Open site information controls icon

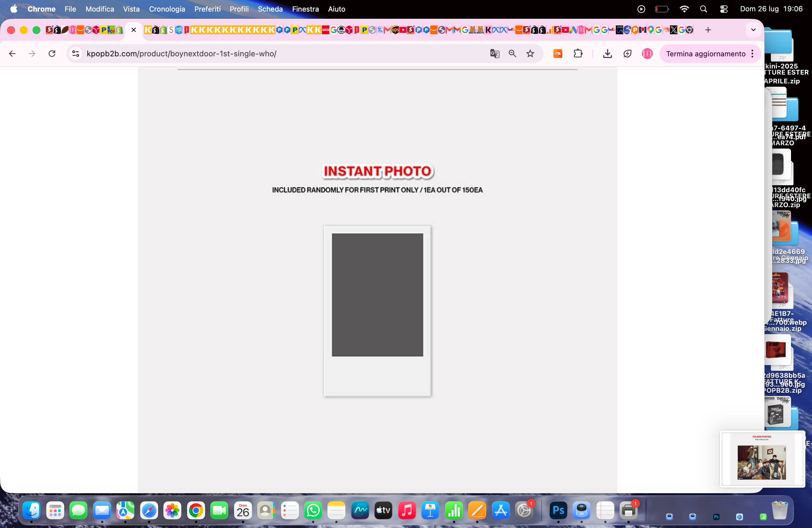(76, 54)
